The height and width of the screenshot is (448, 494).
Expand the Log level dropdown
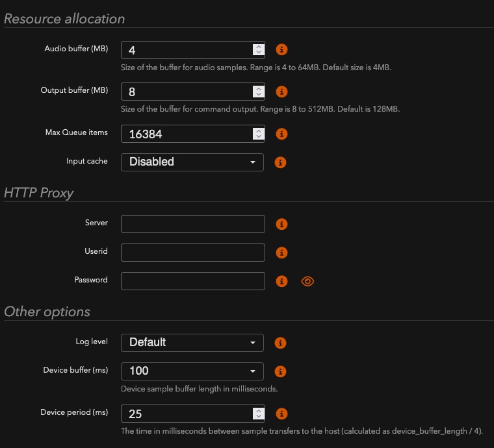coord(192,343)
